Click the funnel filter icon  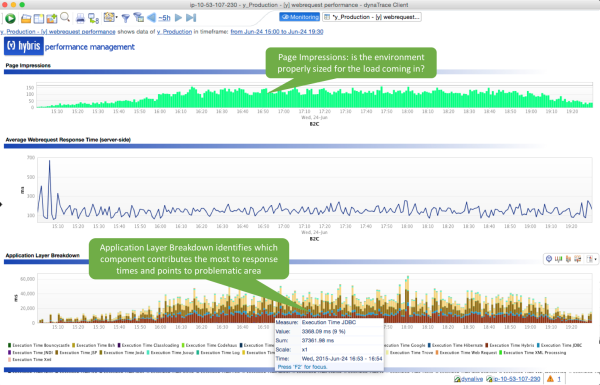pos(126,18)
